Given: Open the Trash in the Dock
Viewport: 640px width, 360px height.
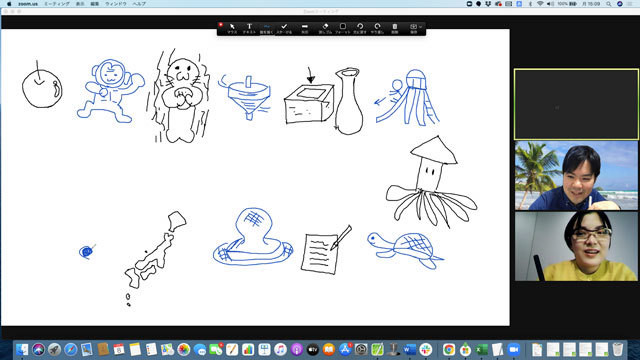Looking at the screenshot, I should tap(618, 349).
